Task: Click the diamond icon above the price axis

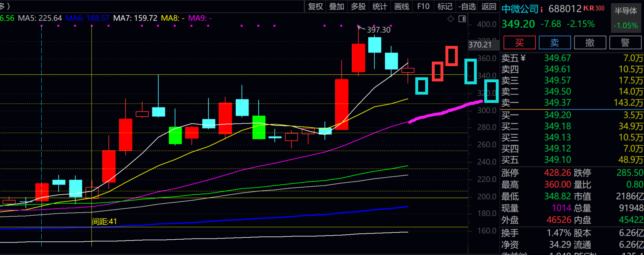Action: 451,19
